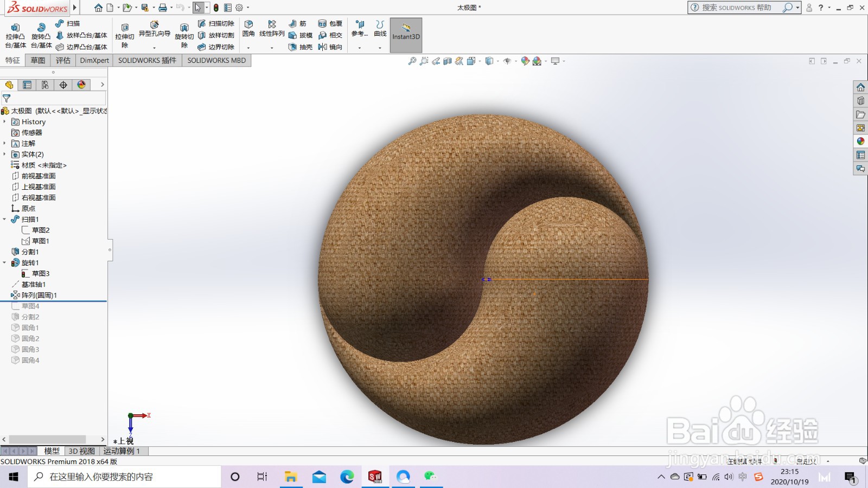868x488 pixels.
Task: Click the Edit Appearance color ball icon
Action: [x=525, y=61]
